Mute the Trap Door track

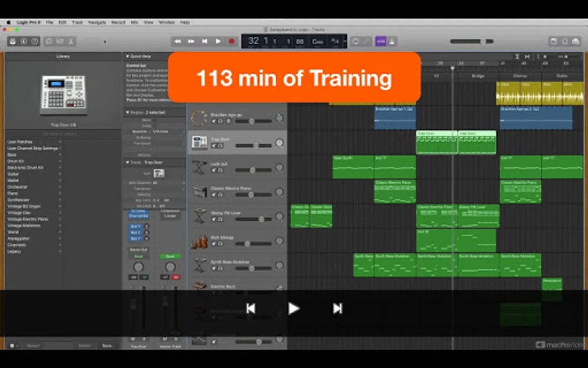pos(214,146)
